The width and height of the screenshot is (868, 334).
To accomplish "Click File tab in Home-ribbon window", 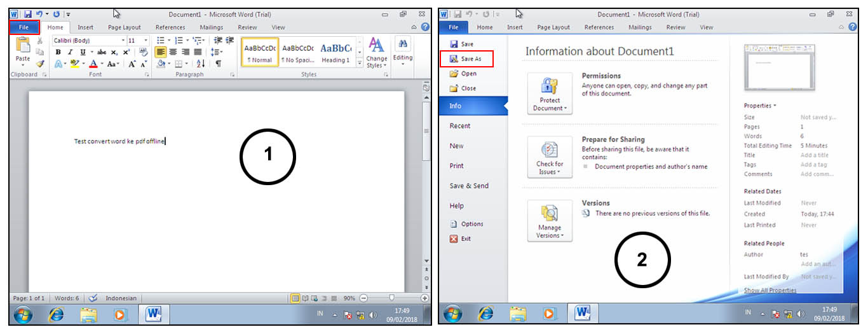I will tap(24, 27).
